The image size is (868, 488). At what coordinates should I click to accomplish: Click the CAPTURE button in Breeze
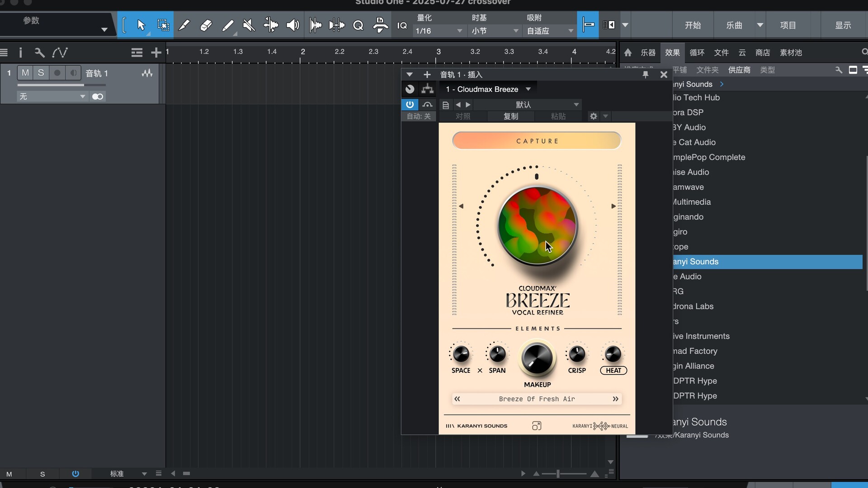coord(537,141)
